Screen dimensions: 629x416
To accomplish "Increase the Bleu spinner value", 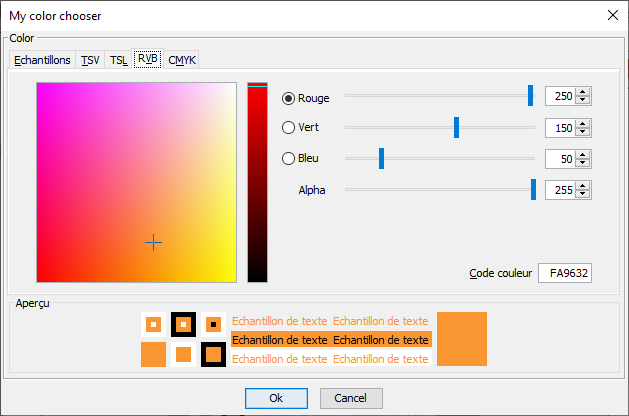I will tap(584, 154).
